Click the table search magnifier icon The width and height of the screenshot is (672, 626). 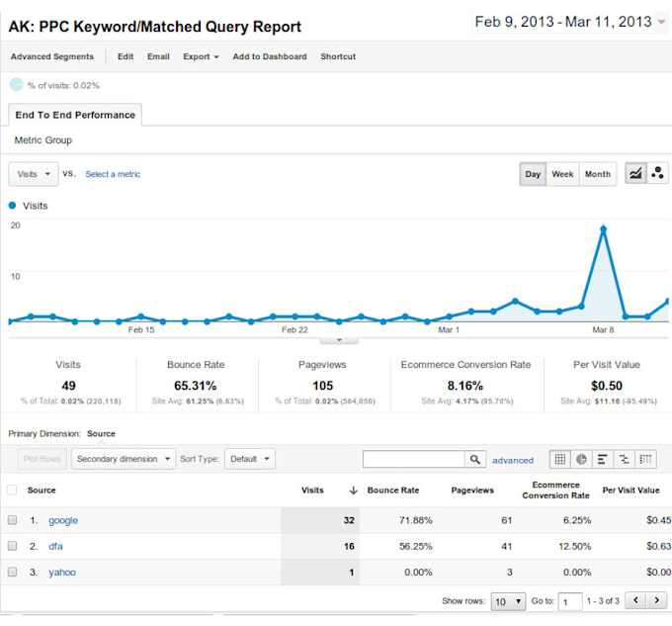pos(475,459)
